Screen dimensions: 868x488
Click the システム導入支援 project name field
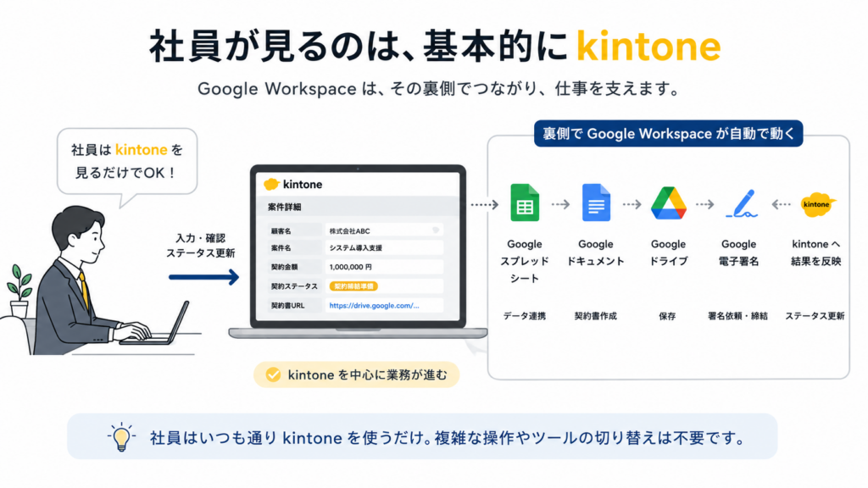click(384, 248)
